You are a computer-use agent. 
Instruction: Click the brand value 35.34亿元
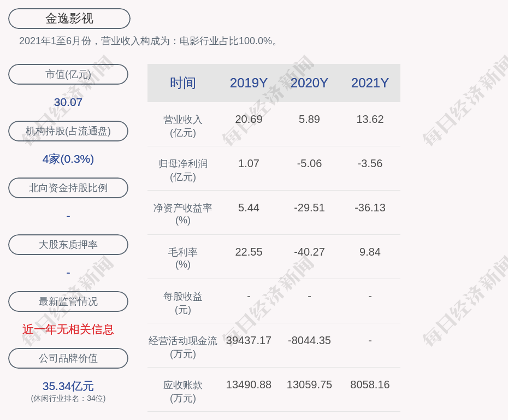tap(68, 386)
